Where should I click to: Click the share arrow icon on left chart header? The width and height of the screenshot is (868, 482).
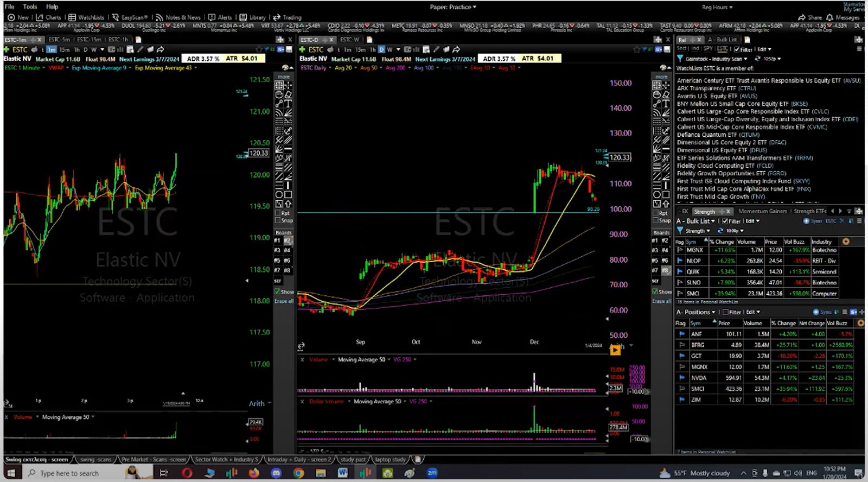160,49
